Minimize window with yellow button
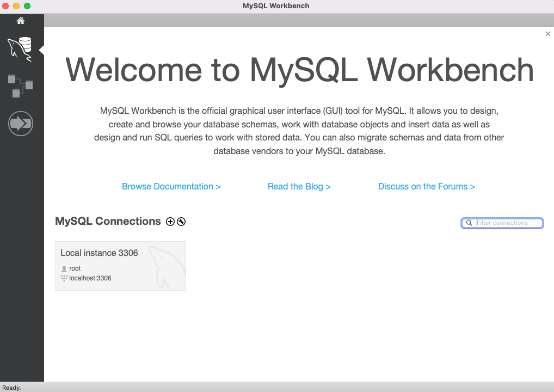The width and height of the screenshot is (554, 392). pyautogui.click(x=16, y=6)
